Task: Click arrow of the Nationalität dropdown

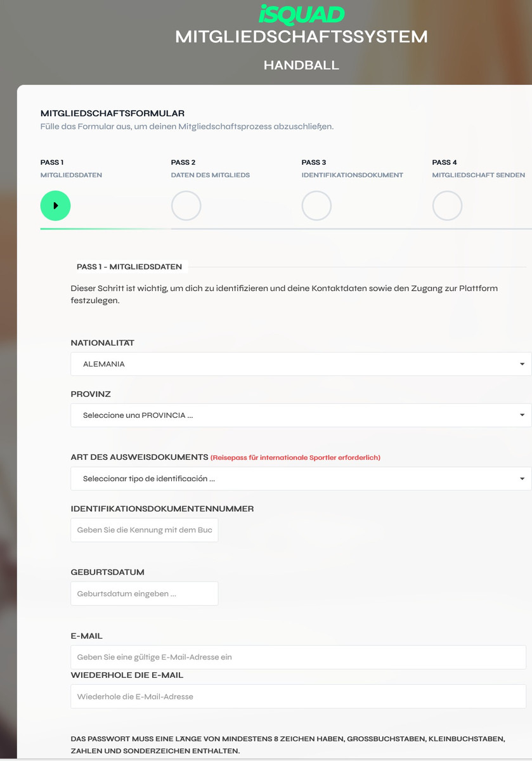Action: (x=521, y=364)
